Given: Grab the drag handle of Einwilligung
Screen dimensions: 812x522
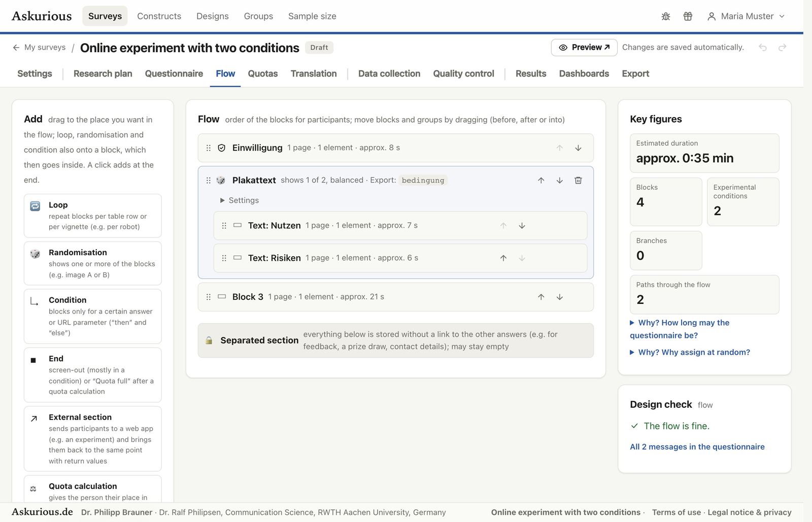Looking at the screenshot, I should coord(208,148).
